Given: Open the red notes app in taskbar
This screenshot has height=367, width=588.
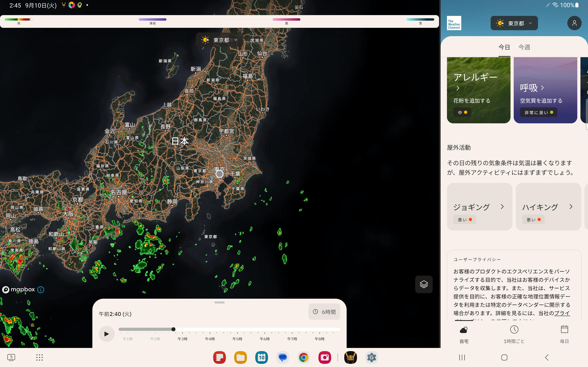Looking at the screenshot, I should pos(219,357).
